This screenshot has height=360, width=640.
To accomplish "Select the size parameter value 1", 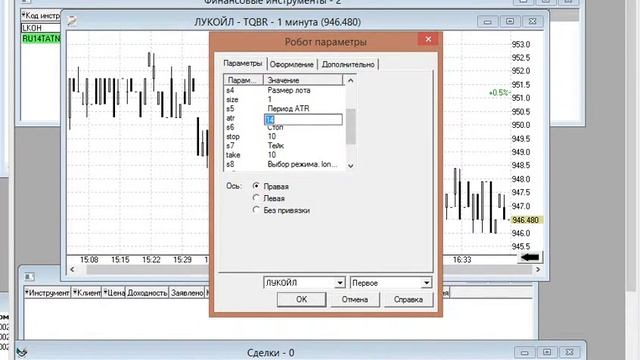I will [270, 99].
